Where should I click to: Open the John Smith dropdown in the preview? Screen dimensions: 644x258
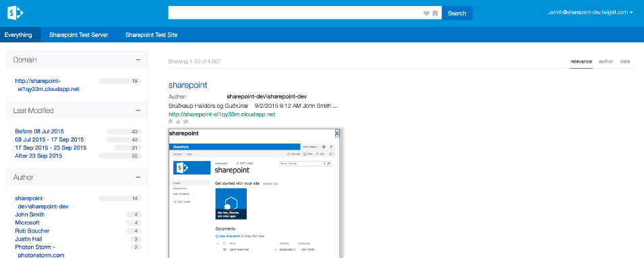310,146
